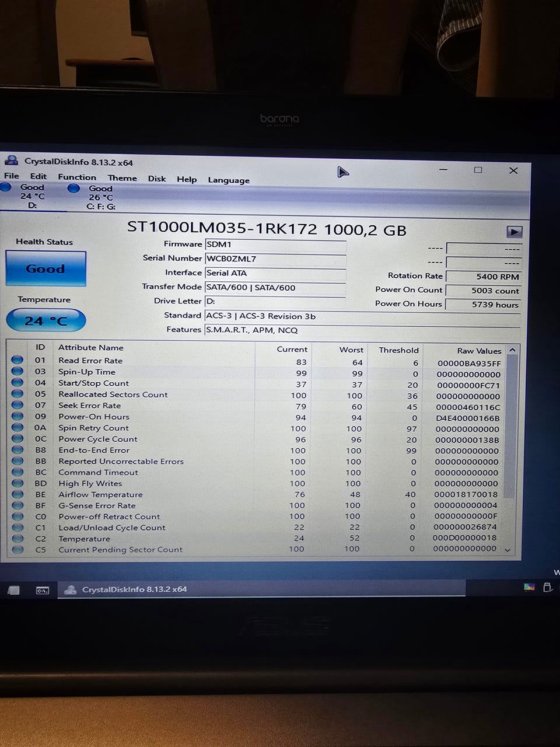
Task: Click the next disk arrow button
Action: click(514, 232)
